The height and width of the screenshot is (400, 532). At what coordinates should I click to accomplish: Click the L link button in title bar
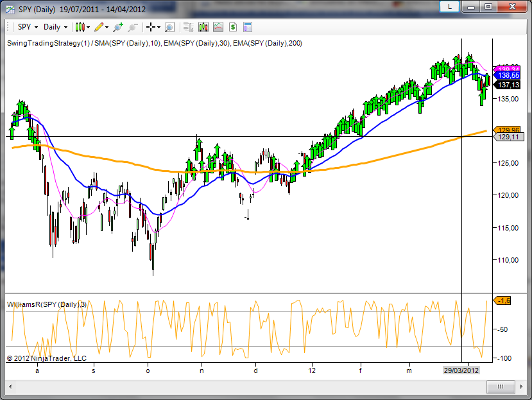pos(450,6)
